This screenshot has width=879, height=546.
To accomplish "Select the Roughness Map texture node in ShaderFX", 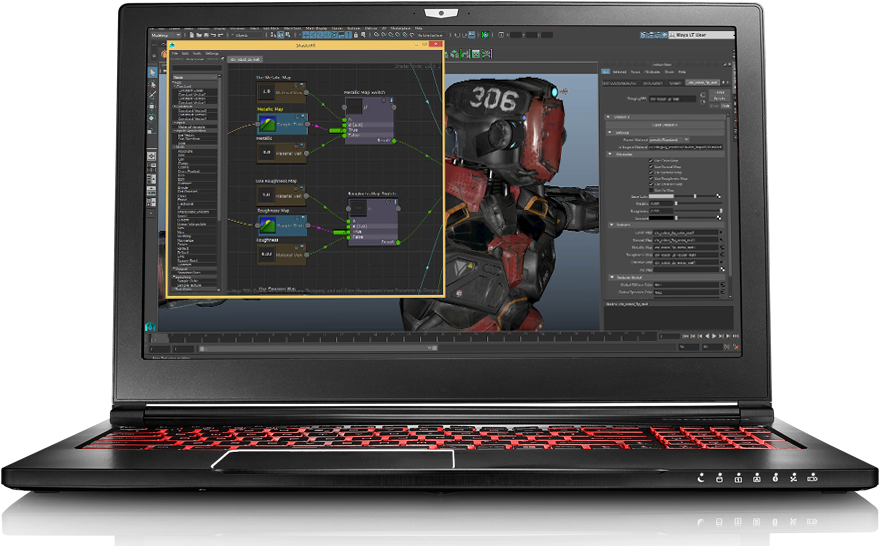I will [x=282, y=225].
